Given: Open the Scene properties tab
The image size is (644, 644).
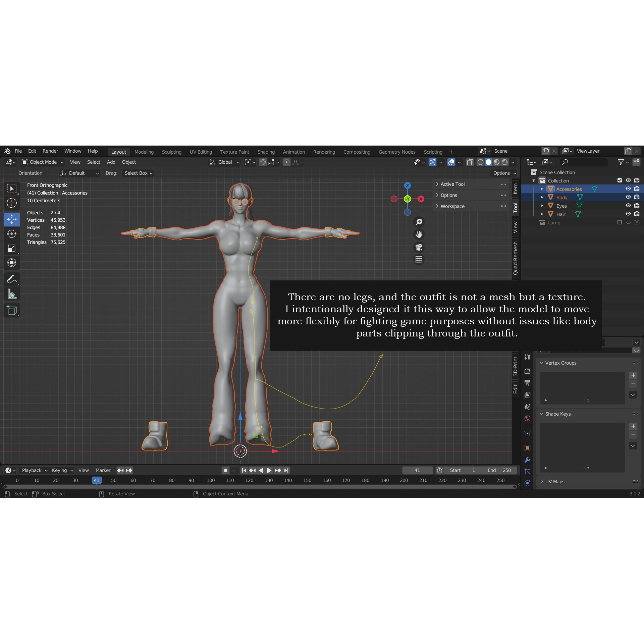Looking at the screenshot, I should (527, 407).
